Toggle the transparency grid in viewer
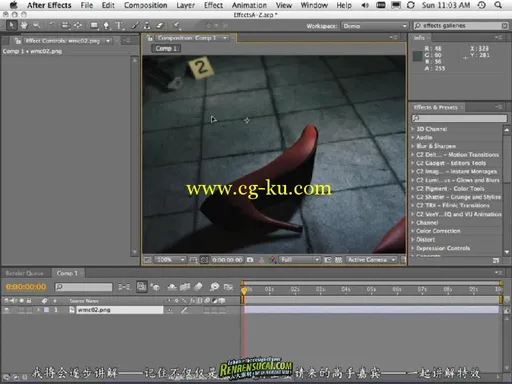This screenshot has width=512, height=384. 339,260
